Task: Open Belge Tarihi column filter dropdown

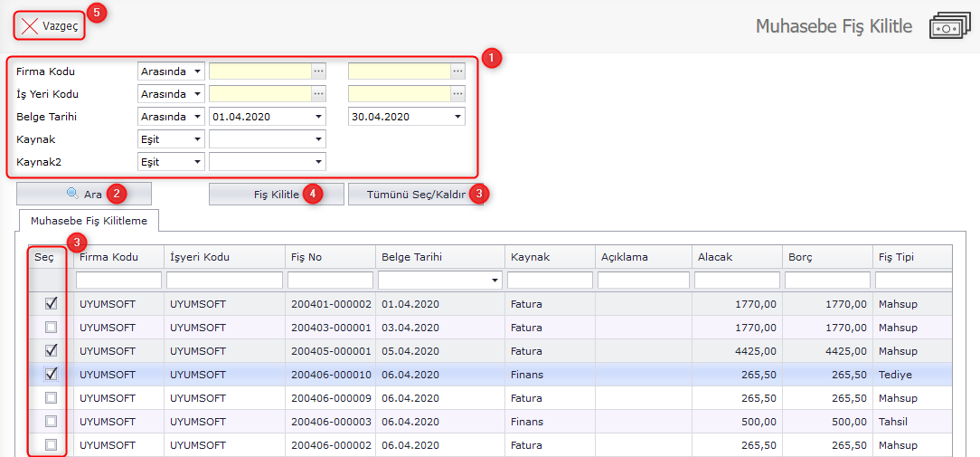Action: (x=494, y=281)
